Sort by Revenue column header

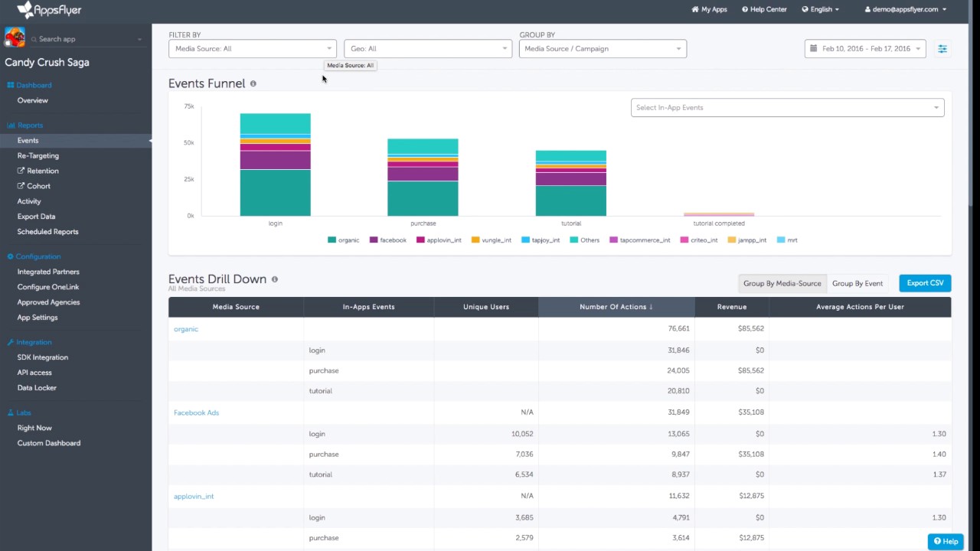click(732, 307)
